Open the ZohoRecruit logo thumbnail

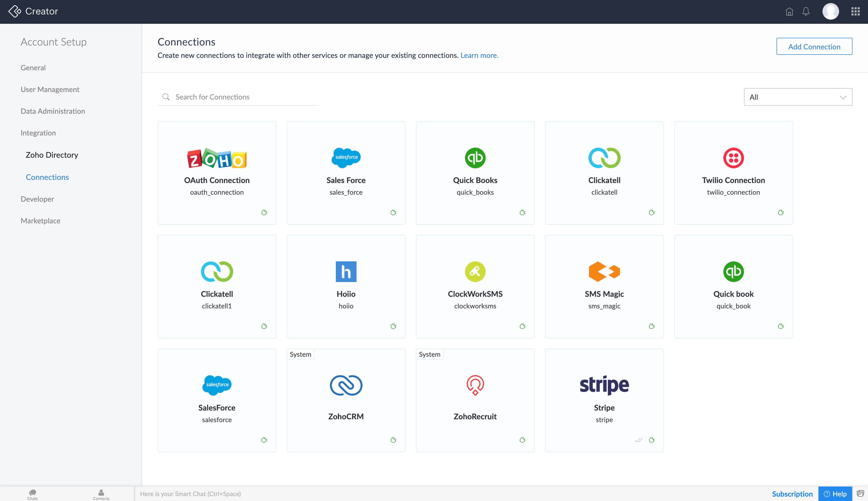click(x=475, y=385)
